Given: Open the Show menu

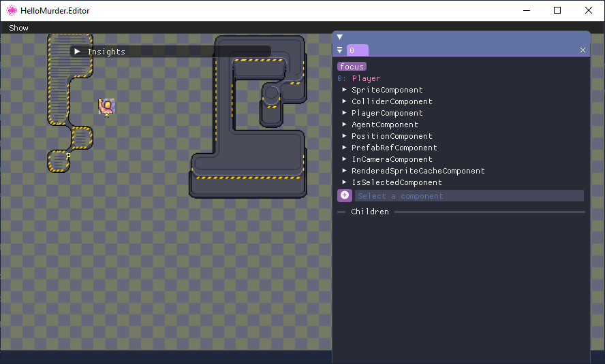Looking at the screenshot, I should pyautogui.click(x=19, y=28).
